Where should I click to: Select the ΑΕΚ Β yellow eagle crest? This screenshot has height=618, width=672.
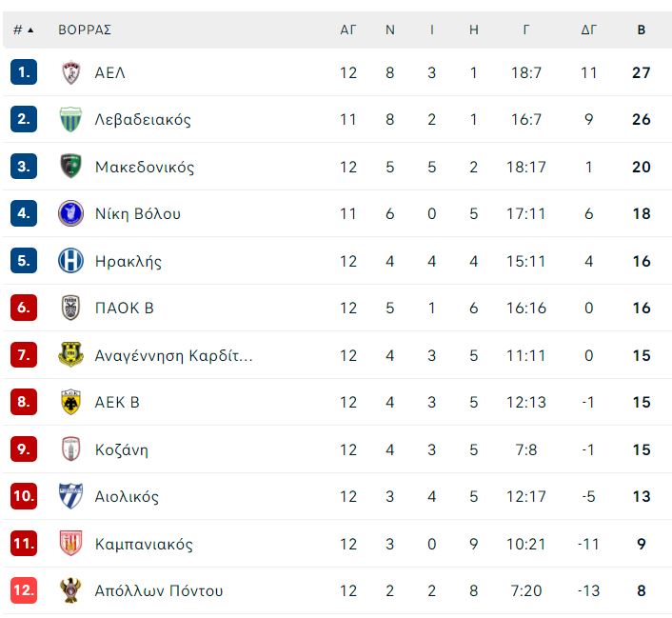70,402
